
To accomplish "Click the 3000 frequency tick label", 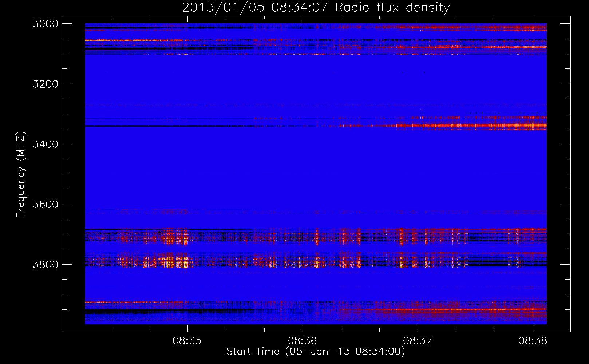I will (x=46, y=24).
